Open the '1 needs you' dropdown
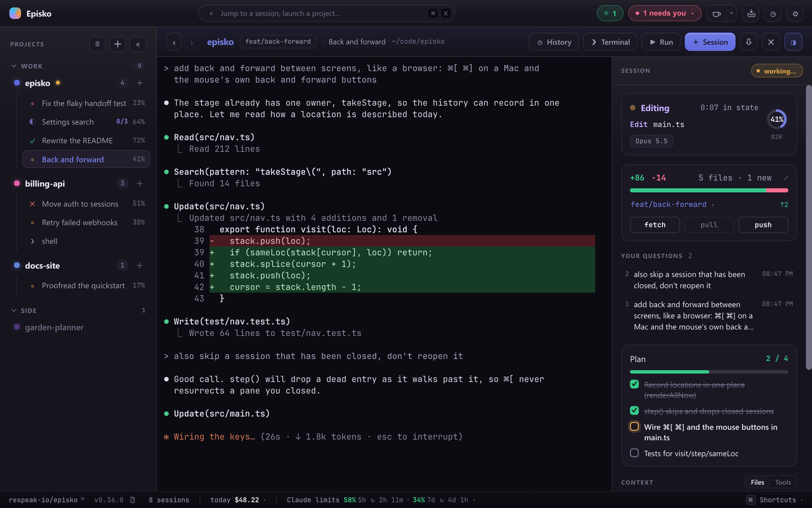The width and height of the screenshot is (812, 508). pos(664,14)
